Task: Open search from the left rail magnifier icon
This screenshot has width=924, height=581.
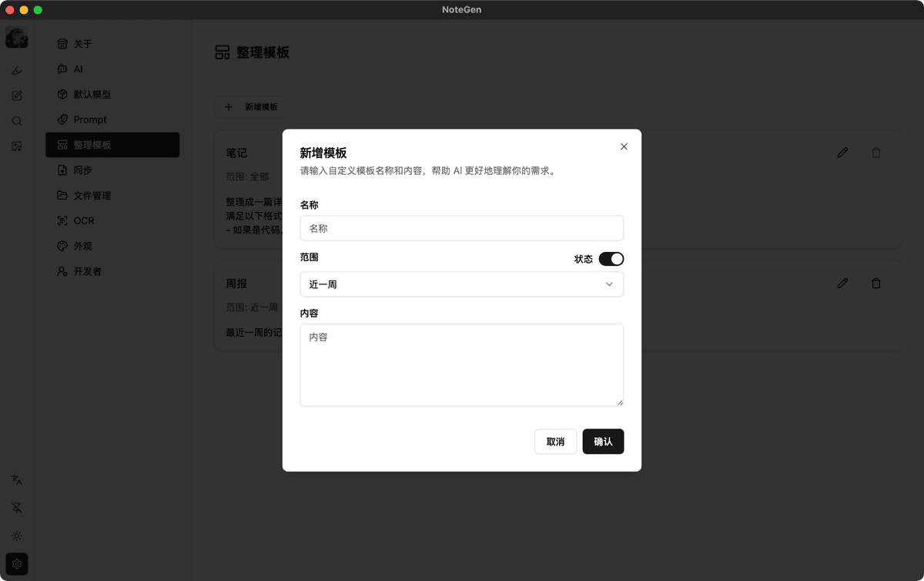Action: pyautogui.click(x=16, y=120)
